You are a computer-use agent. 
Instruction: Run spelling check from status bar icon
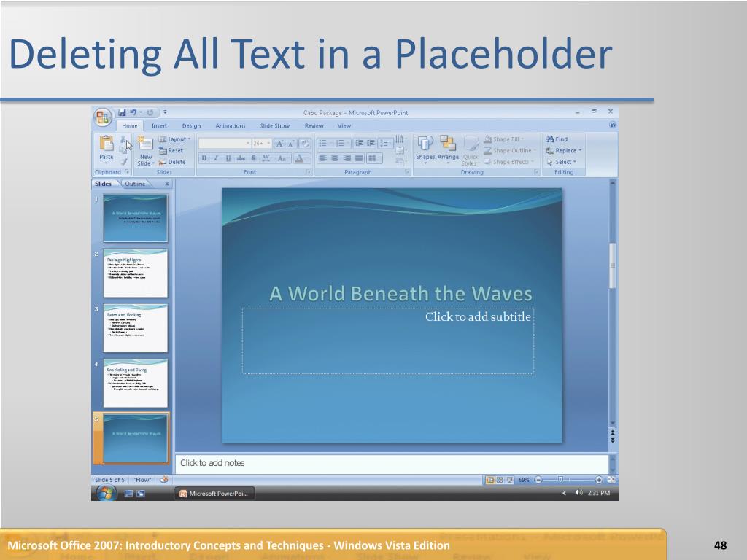point(164,480)
